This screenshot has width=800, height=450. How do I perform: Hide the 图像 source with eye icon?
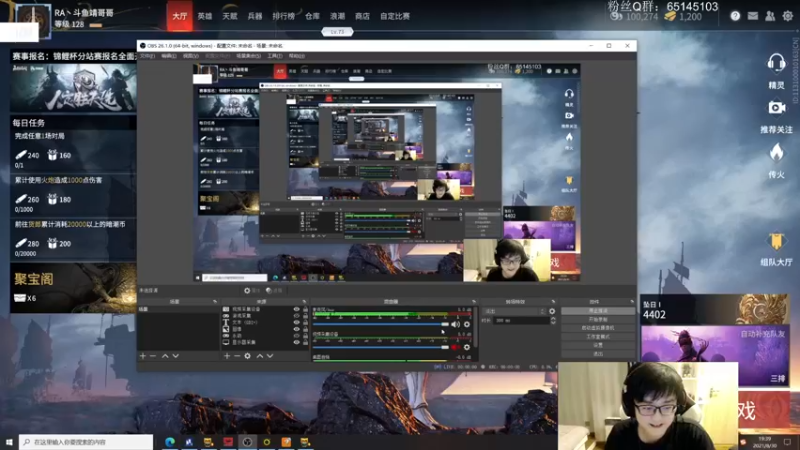point(296,329)
